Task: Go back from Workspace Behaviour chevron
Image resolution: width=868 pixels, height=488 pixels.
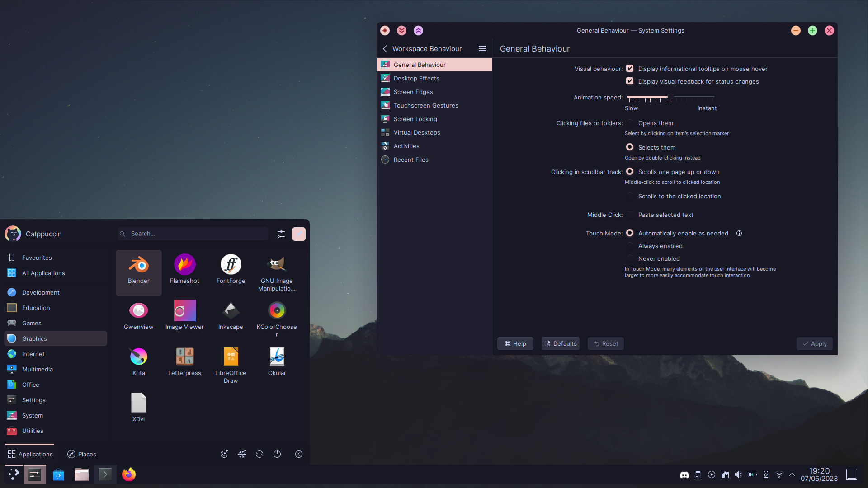Action: point(385,48)
